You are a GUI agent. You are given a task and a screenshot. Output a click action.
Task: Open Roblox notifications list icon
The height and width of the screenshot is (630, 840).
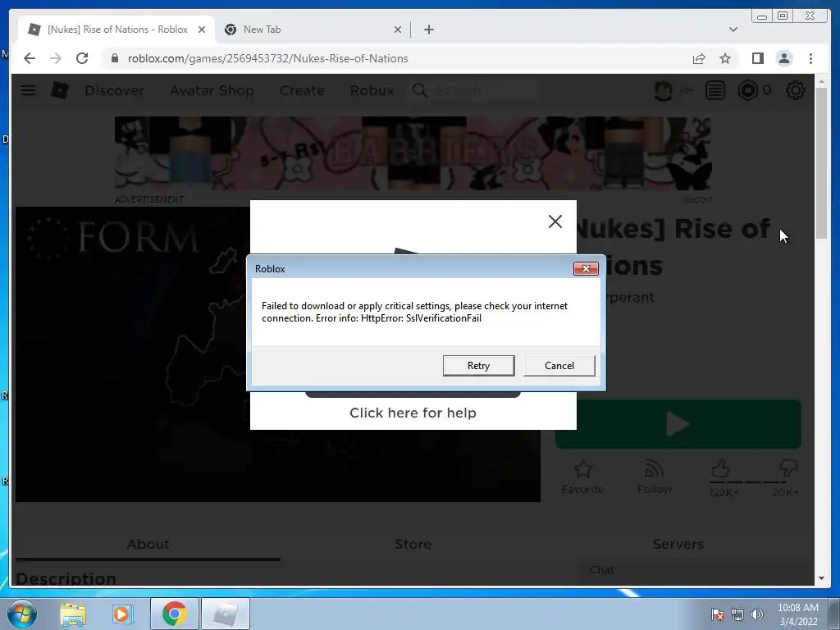coord(714,90)
